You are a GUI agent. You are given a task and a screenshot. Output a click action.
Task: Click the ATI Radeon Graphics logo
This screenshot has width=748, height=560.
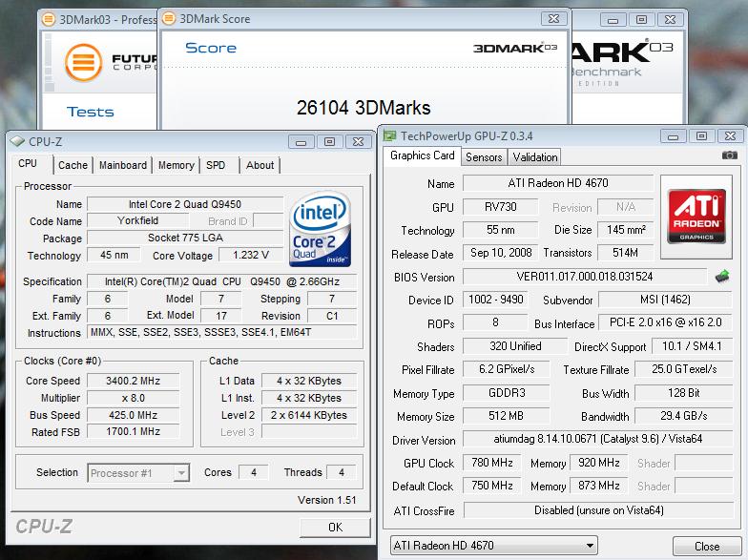(x=696, y=217)
